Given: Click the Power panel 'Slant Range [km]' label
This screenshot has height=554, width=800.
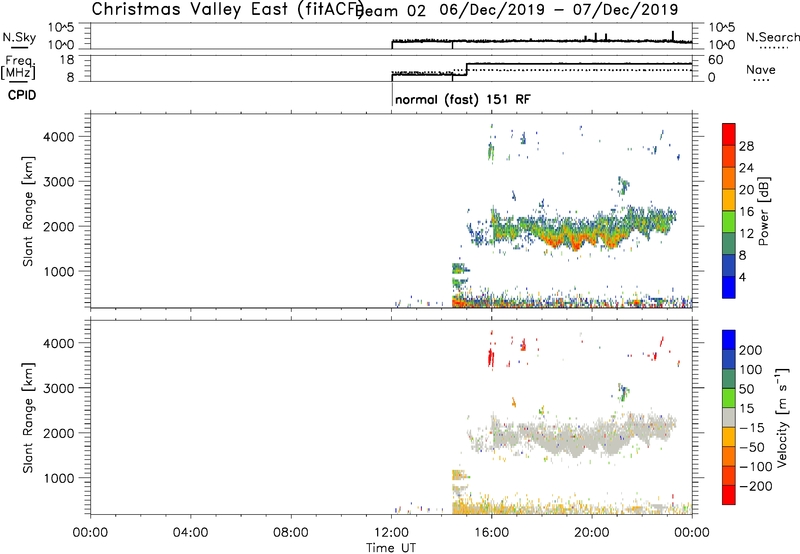Looking at the screenshot, I should [28, 211].
